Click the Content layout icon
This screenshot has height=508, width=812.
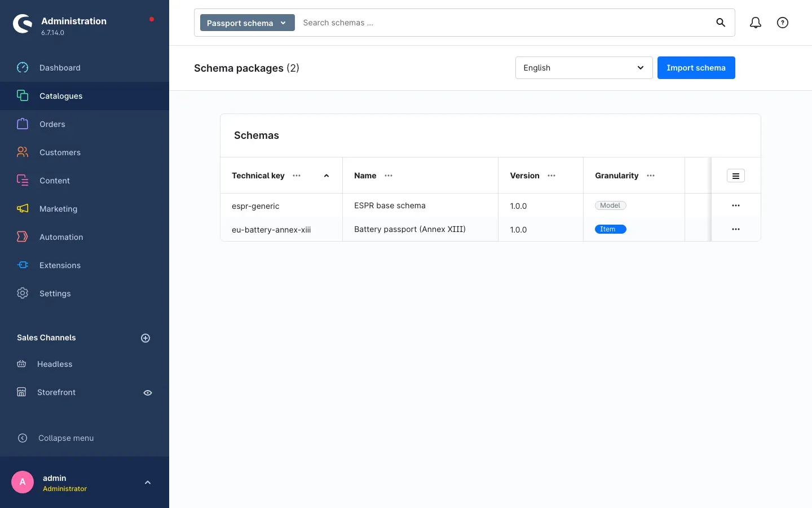coord(23,181)
